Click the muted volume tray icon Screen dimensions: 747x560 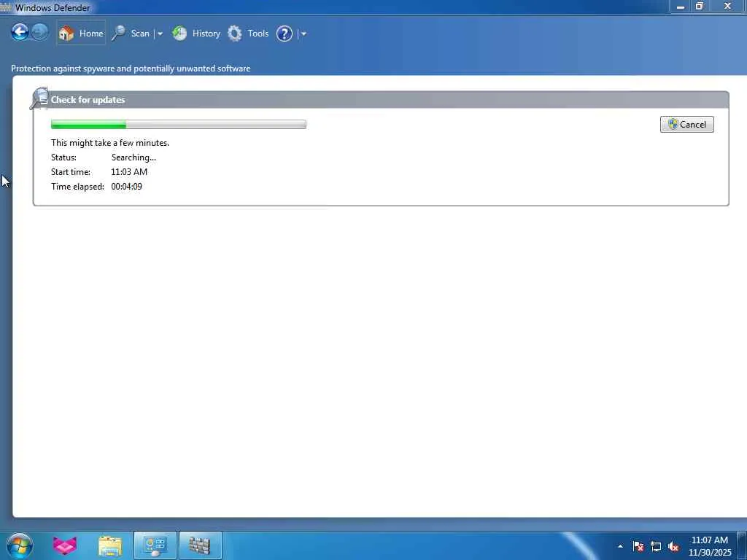tap(673, 547)
